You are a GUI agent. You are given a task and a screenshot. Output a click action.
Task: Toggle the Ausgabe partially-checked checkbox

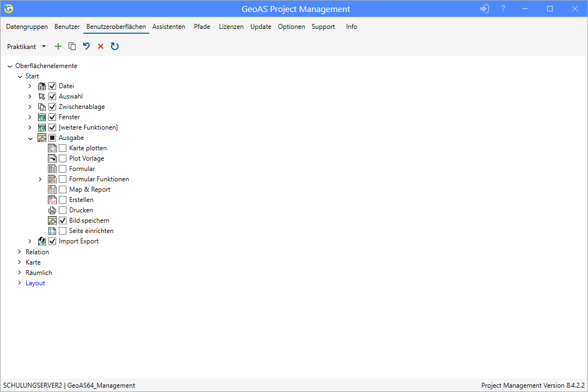pos(52,138)
